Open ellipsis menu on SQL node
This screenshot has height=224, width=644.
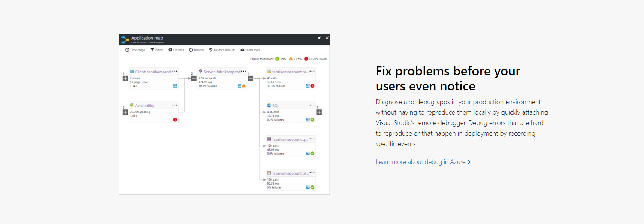312,105
